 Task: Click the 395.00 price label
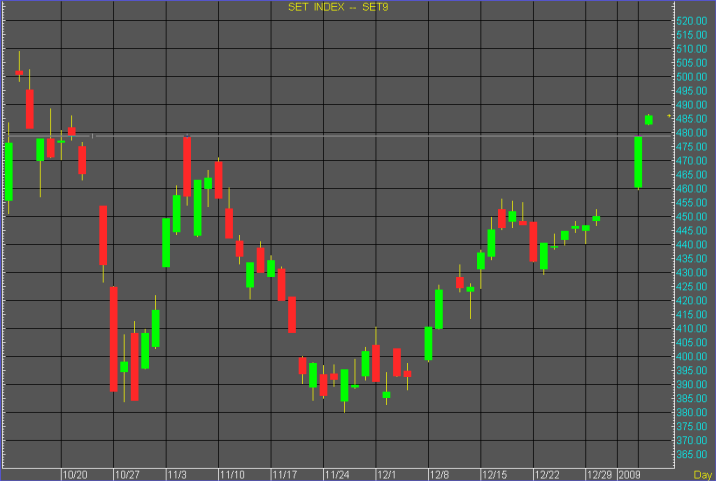(x=692, y=370)
